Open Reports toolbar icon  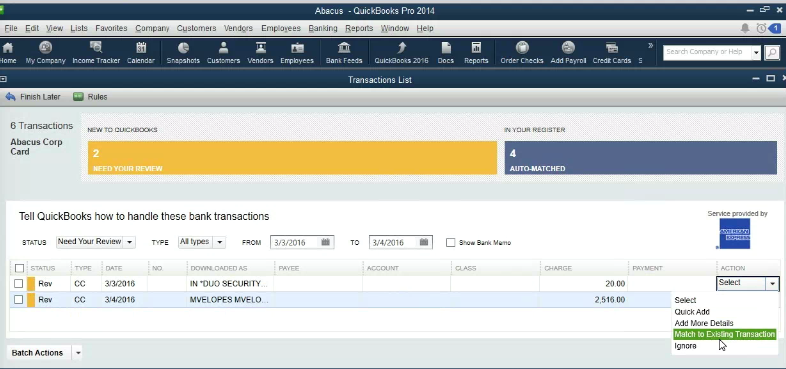click(476, 53)
